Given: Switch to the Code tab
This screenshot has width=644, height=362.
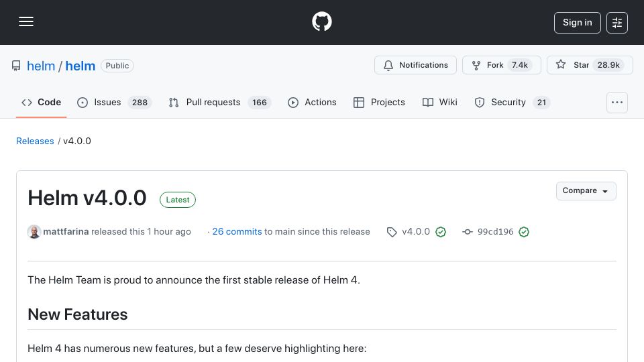Looking at the screenshot, I should pos(41,102).
